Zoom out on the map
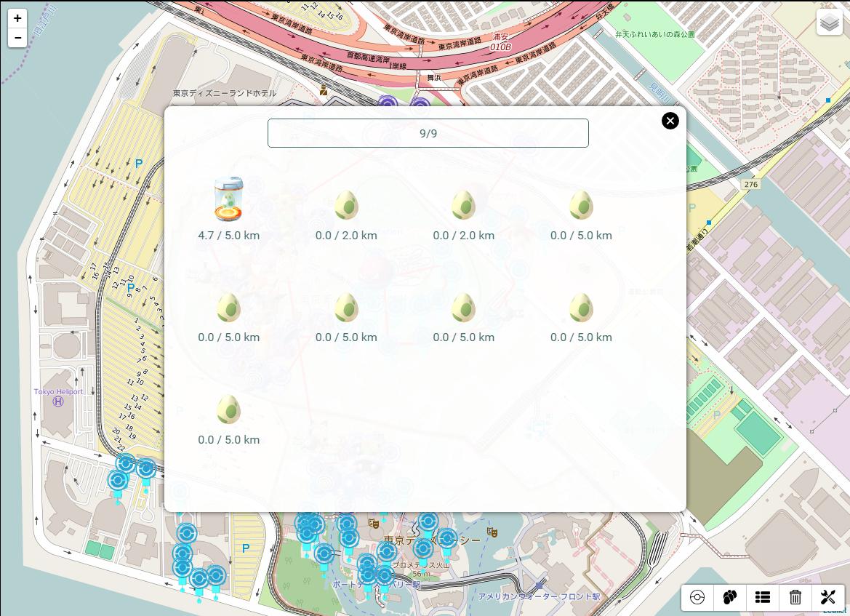Screen dimensions: 850x616 pyautogui.click(x=17, y=38)
